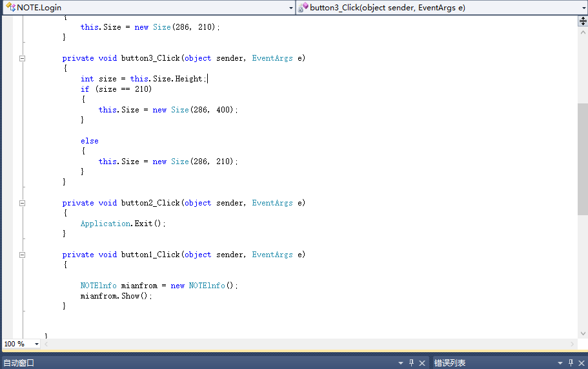Collapse the button2_Click method region
Viewport: 588px width, 369px height.
(x=22, y=203)
